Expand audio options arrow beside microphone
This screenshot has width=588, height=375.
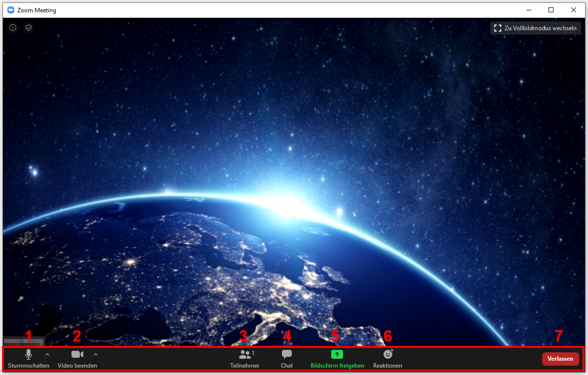click(x=47, y=354)
